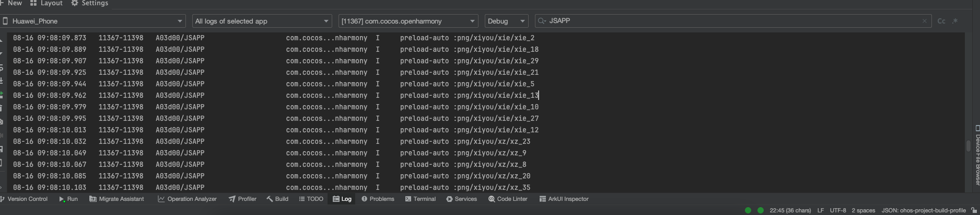The height and width of the screenshot is (215, 980).
Task: Open the Operation Analyzer panel
Action: (x=187, y=199)
